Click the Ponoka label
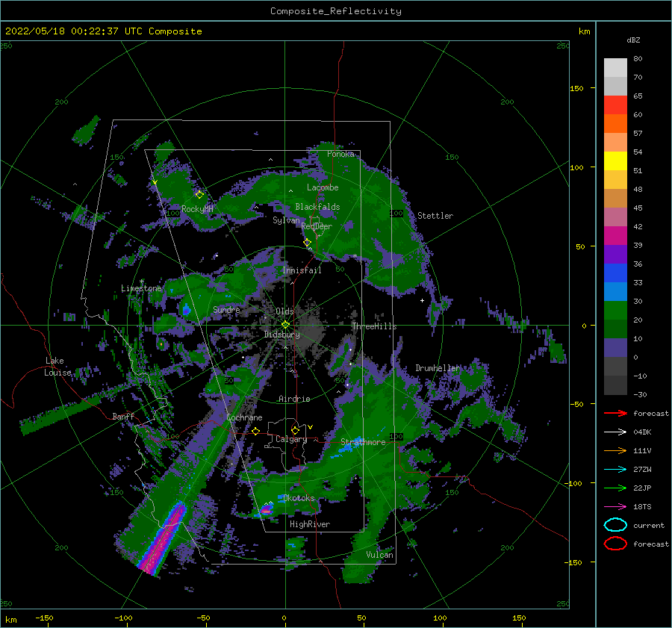The image size is (672, 628). pos(340,154)
